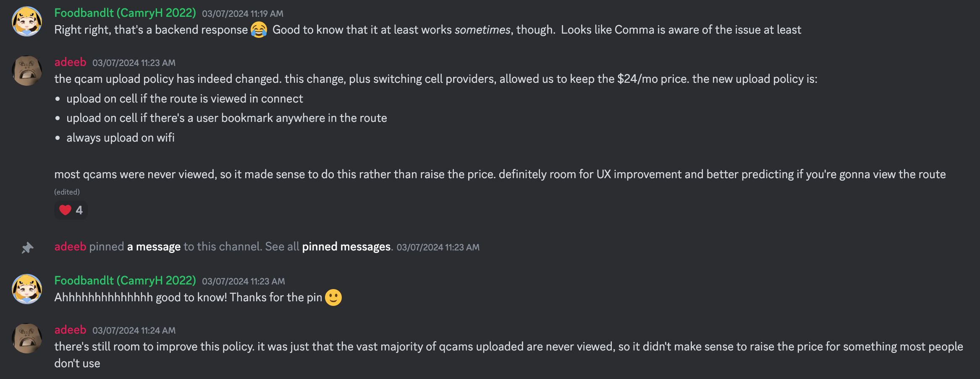Click the (edited) label under the policy message

point(67,192)
